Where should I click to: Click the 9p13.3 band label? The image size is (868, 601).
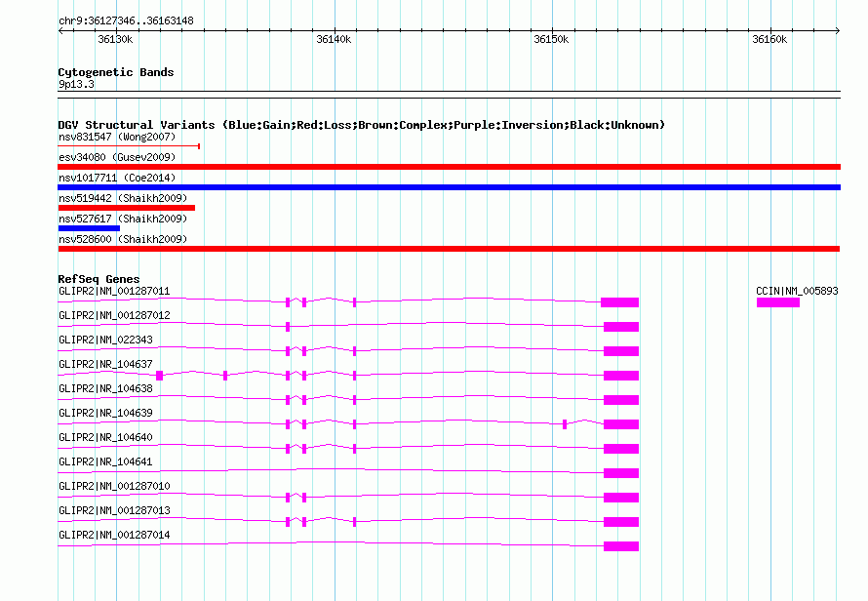76,85
